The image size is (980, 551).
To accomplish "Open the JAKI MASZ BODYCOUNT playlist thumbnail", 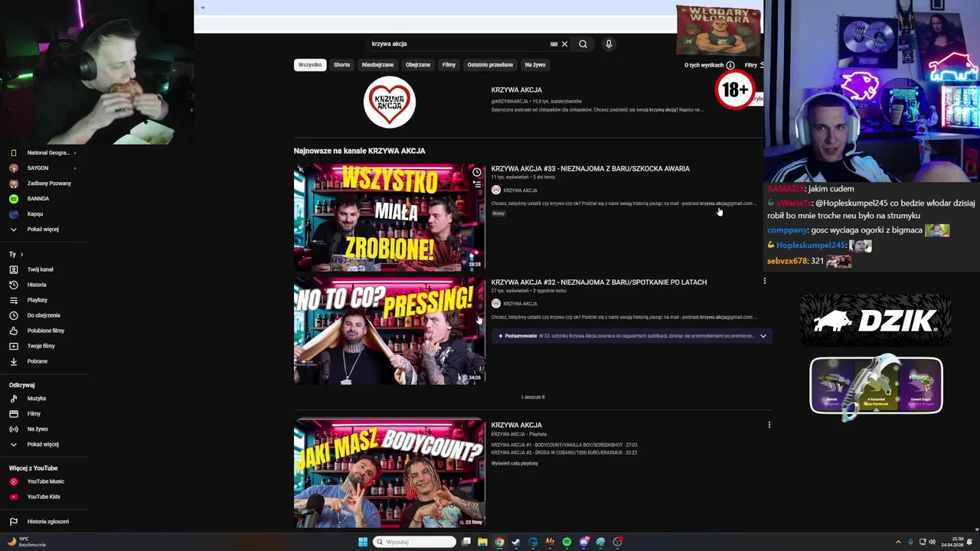I will click(389, 473).
